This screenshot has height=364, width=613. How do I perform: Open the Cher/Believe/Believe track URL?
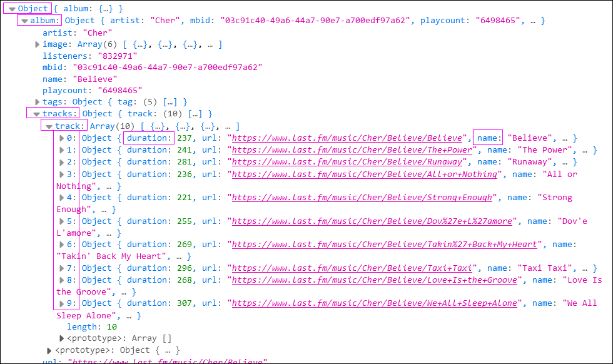347,138
